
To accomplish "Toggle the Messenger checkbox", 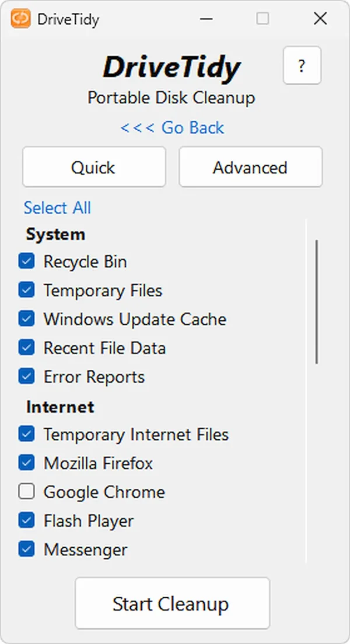I will pos(27,549).
